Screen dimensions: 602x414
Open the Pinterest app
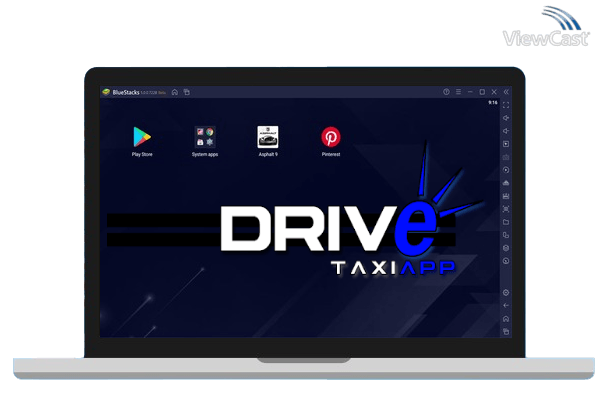pyautogui.click(x=331, y=137)
